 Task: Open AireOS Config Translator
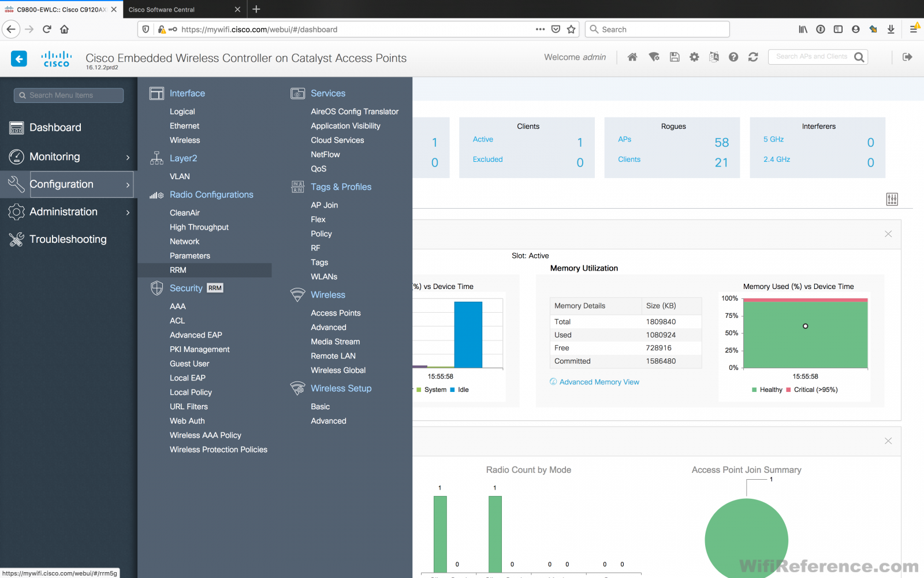tap(355, 112)
